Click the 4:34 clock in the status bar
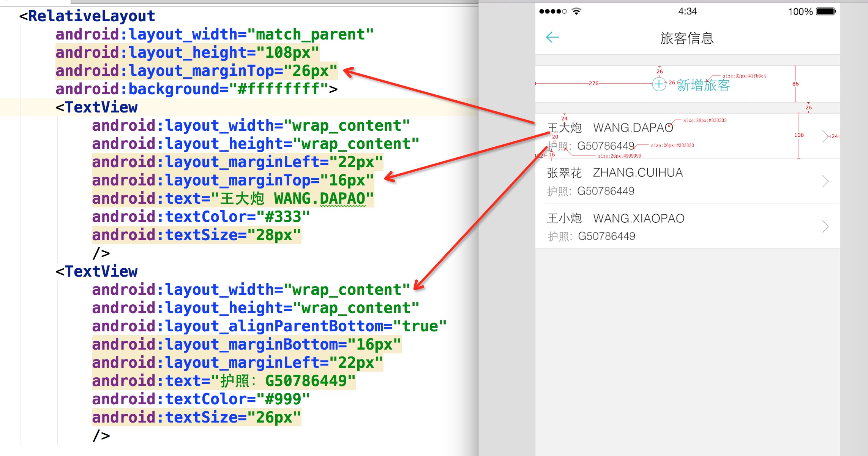 [x=687, y=11]
